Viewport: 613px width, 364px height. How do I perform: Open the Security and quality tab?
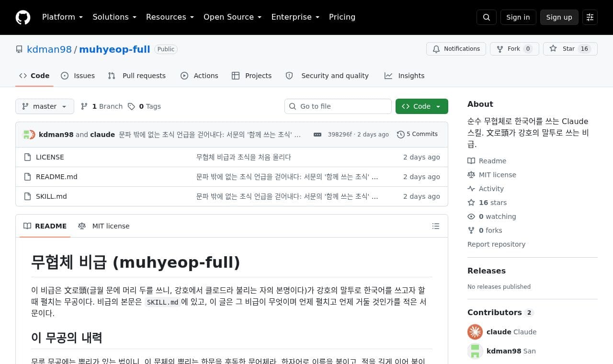327,76
